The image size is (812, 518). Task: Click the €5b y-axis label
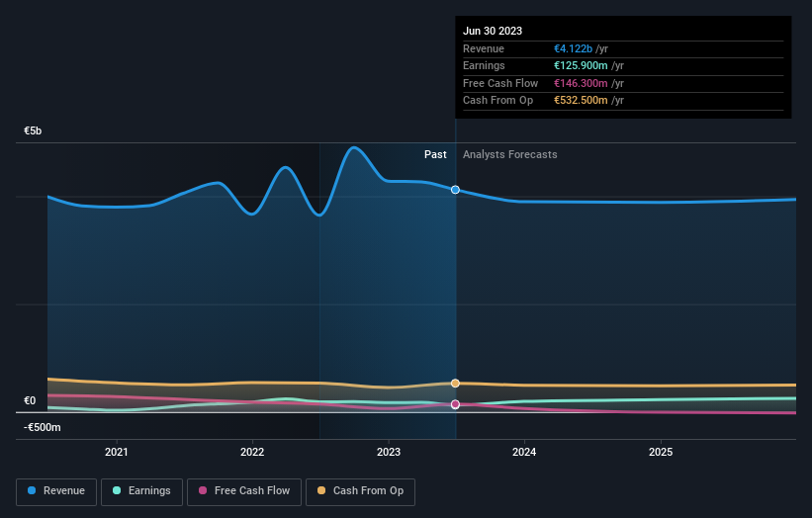click(x=33, y=130)
